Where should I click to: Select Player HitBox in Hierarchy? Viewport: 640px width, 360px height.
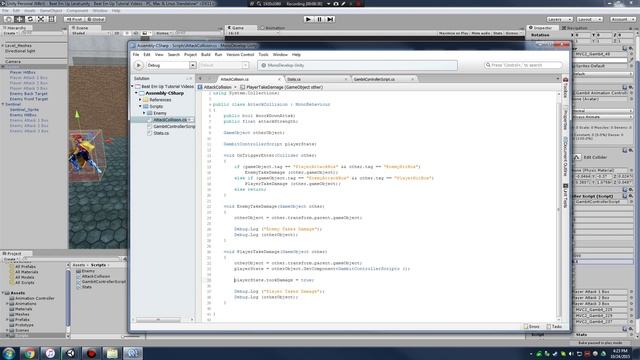tap(22, 72)
